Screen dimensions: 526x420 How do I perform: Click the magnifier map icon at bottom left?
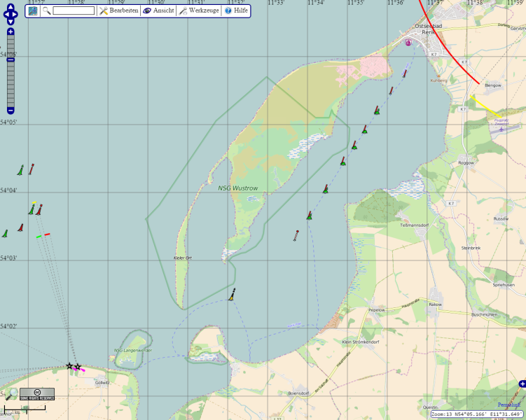pyautogui.click(x=11, y=395)
